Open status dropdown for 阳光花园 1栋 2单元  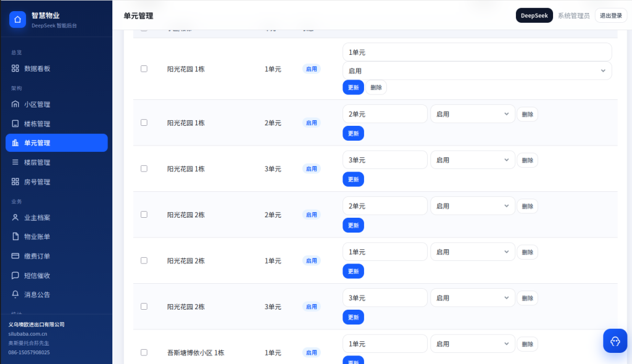472,114
